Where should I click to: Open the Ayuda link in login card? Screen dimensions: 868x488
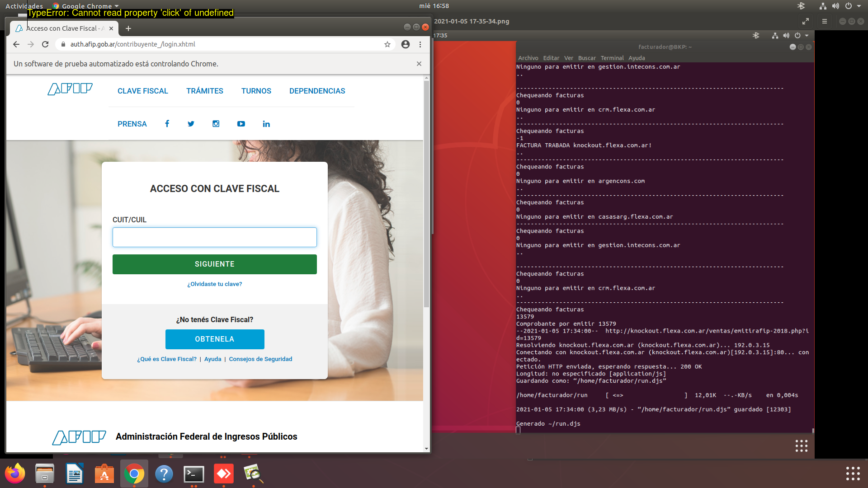pyautogui.click(x=213, y=359)
